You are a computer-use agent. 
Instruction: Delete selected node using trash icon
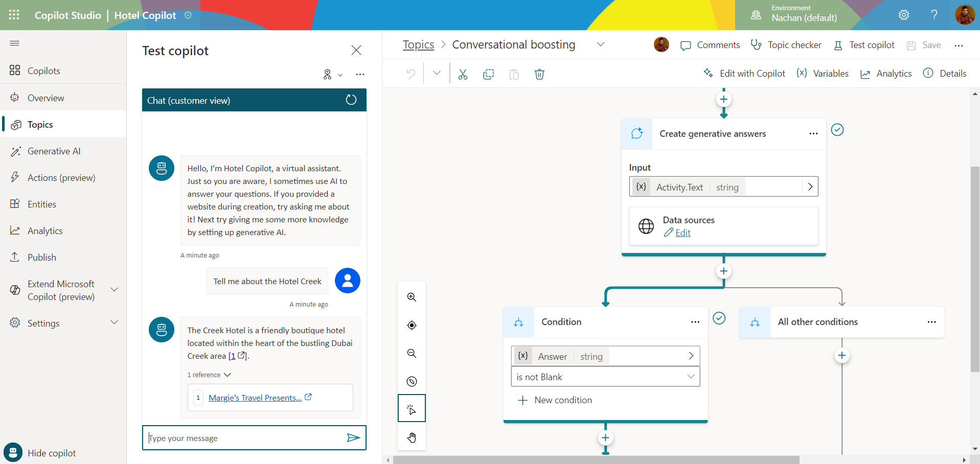(x=539, y=74)
